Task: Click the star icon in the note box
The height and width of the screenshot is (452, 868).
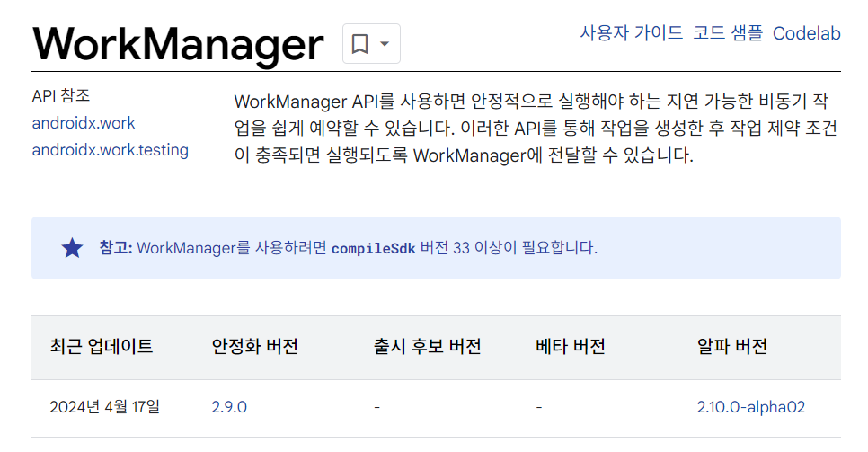Action: (x=72, y=248)
